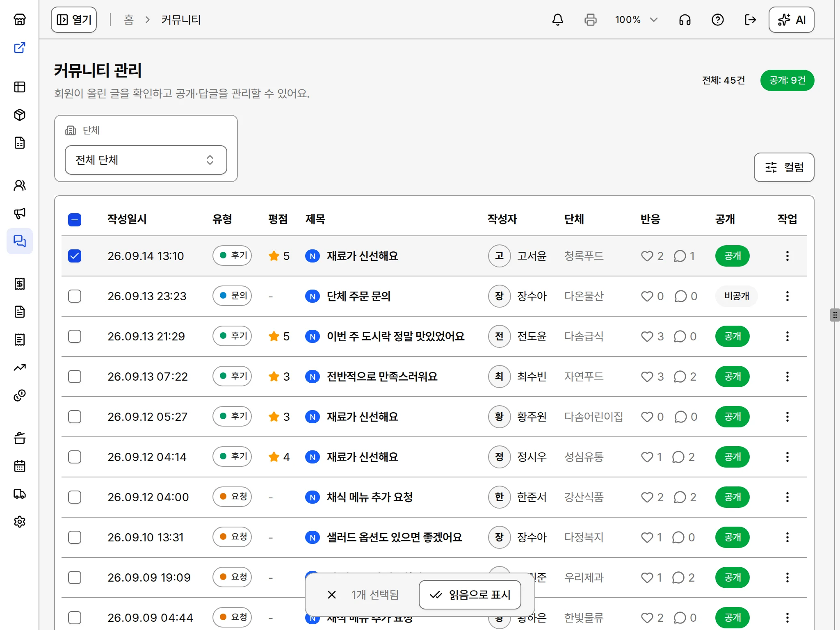Viewport: 840px width, 630px height.
Task: Open the settings gear in sidebar
Action: coord(20,521)
